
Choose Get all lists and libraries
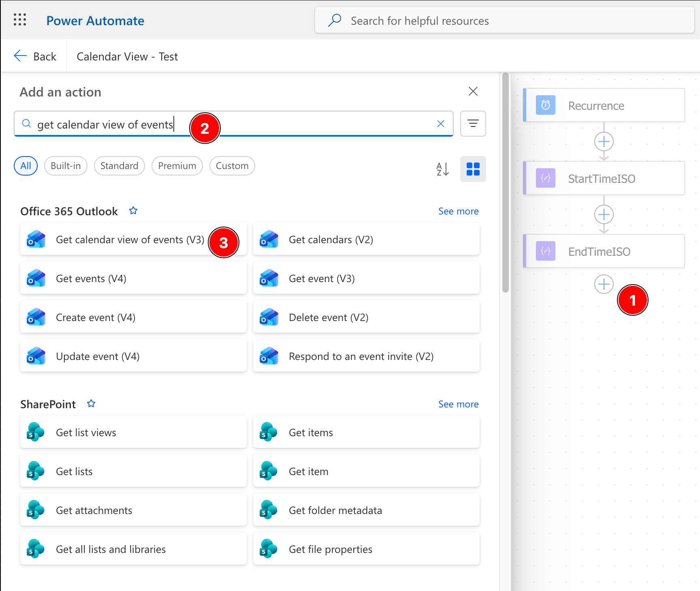[133, 549]
